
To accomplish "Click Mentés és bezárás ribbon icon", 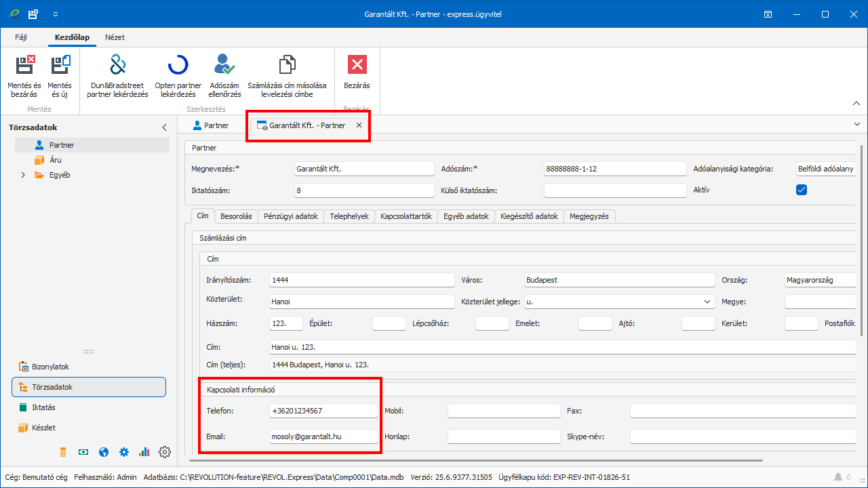I will click(24, 65).
